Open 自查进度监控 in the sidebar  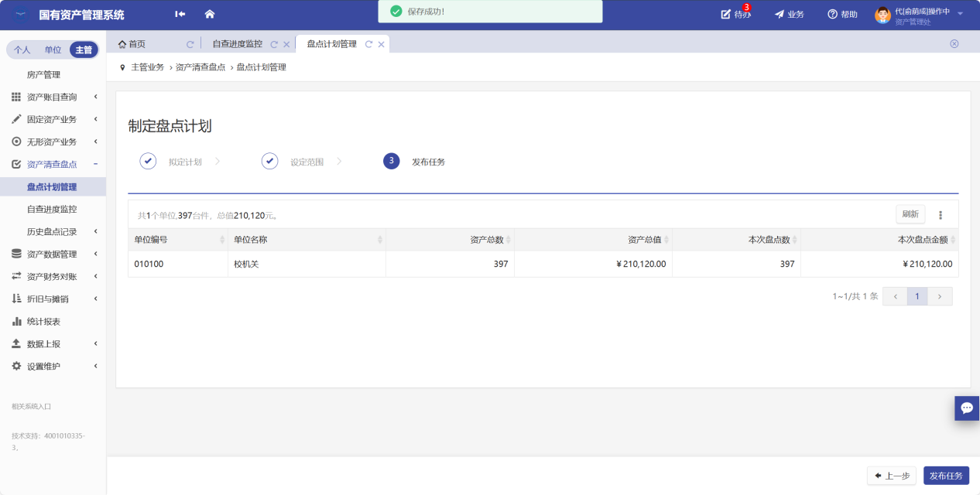click(x=52, y=209)
